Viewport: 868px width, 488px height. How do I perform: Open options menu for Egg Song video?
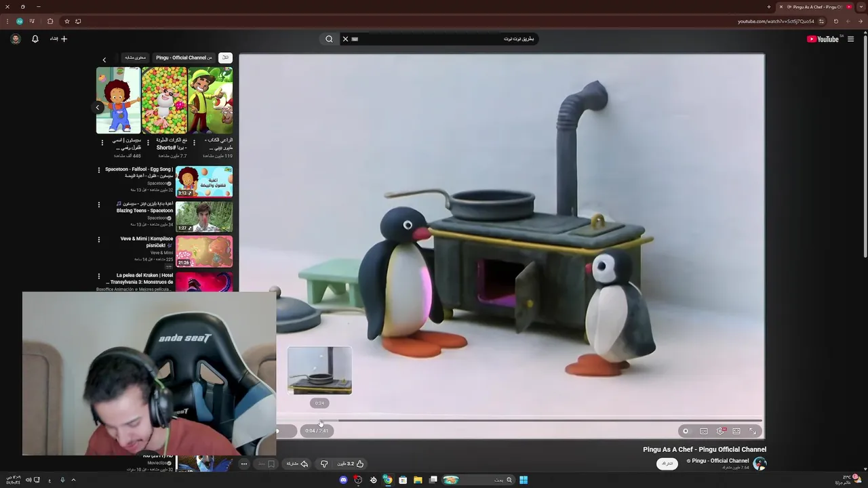click(x=99, y=170)
